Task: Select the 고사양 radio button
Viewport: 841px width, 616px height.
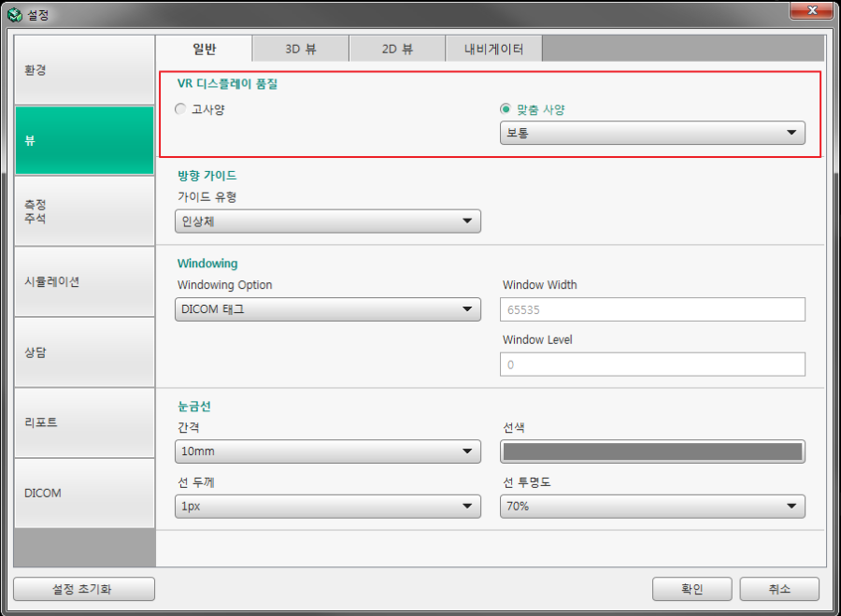Action: pyautogui.click(x=181, y=109)
